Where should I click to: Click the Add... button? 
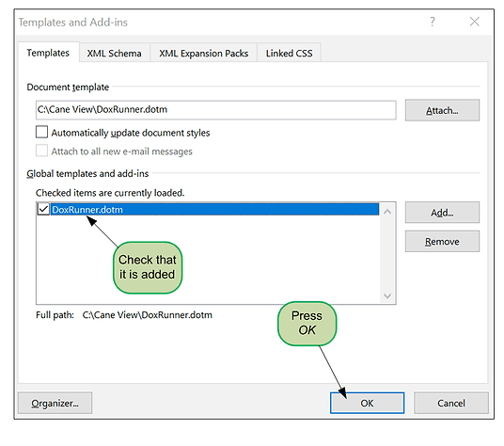click(x=442, y=213)
